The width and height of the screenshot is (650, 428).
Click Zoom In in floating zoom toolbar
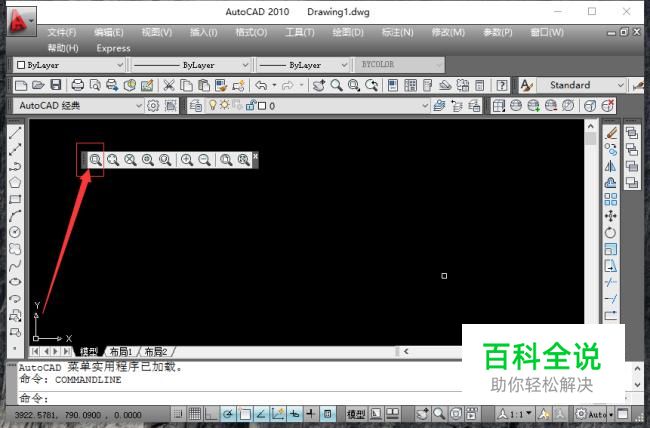[x=187, y=160]
